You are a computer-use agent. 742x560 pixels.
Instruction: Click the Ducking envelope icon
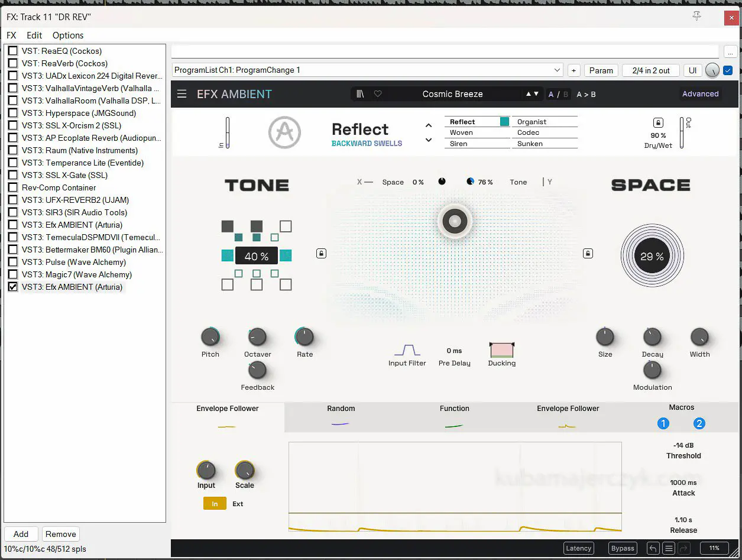[x=501, y=349]
